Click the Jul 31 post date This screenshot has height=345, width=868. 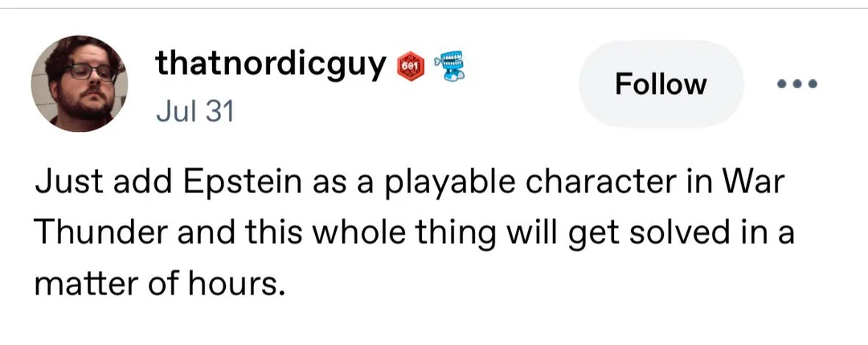coord(194,110)
